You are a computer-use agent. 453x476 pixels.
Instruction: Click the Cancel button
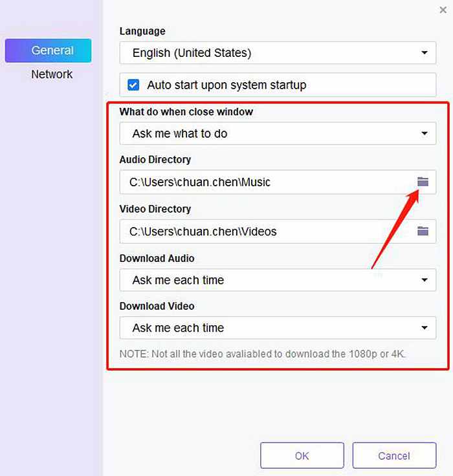pos(394,456)
